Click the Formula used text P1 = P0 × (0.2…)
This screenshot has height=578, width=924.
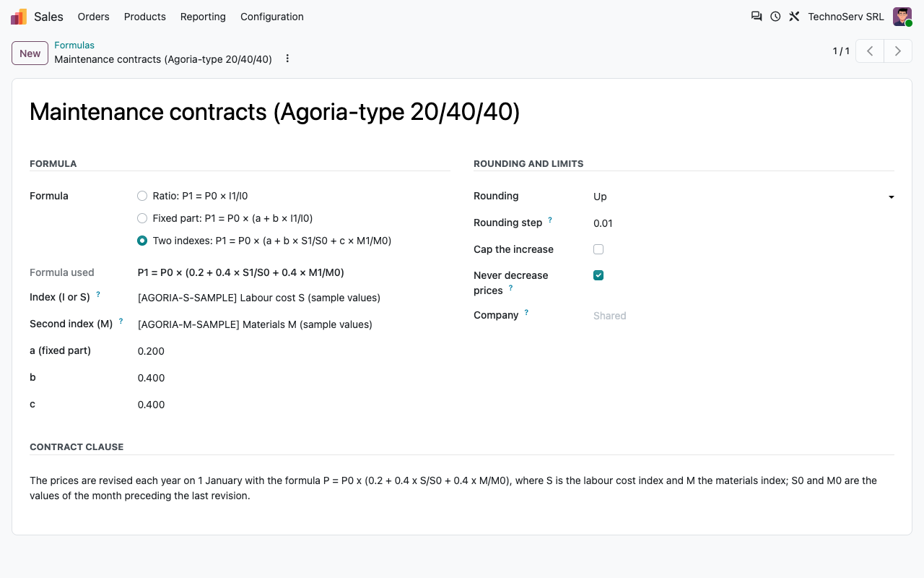coord(241,272)
